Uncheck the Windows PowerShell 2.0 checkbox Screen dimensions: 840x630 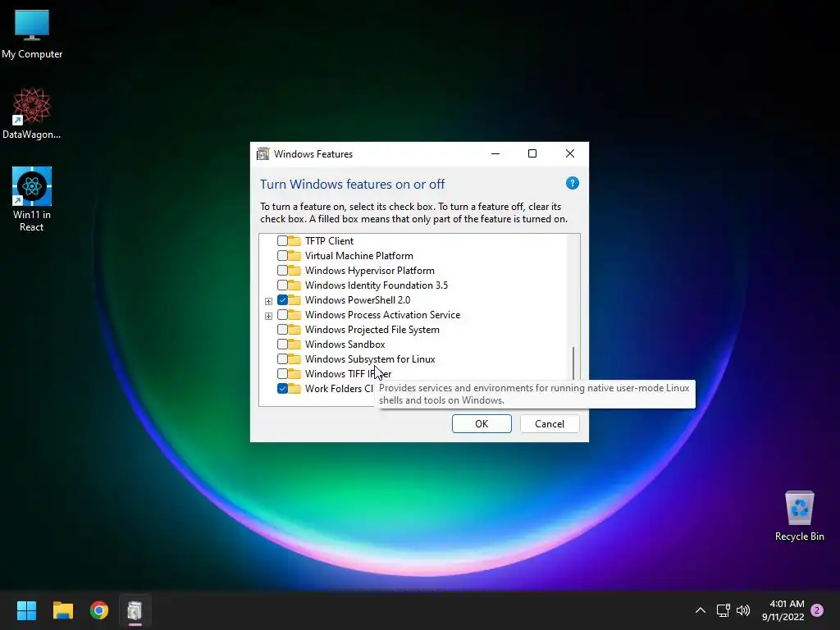point(282,300)
